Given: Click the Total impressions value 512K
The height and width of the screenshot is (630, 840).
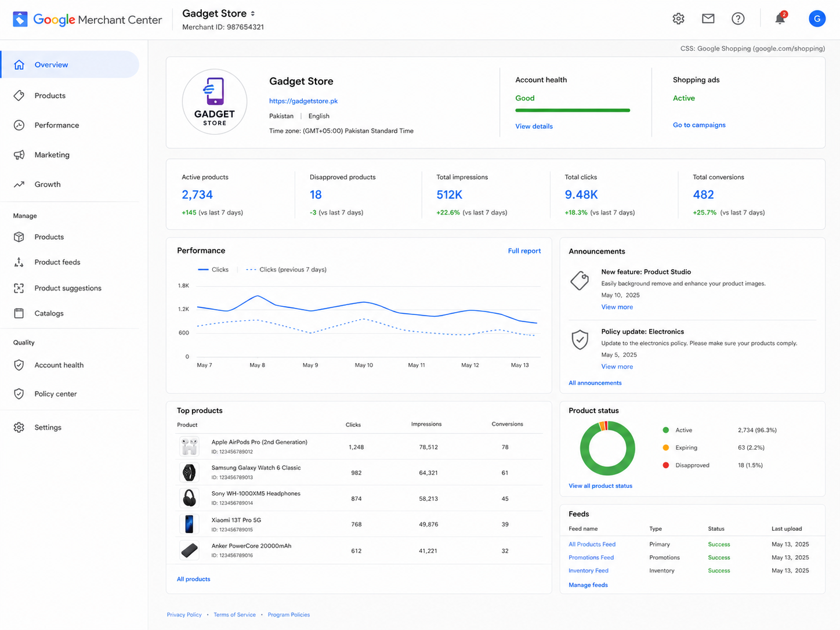Looking at the screenshot, I should (x=450, y=195).
